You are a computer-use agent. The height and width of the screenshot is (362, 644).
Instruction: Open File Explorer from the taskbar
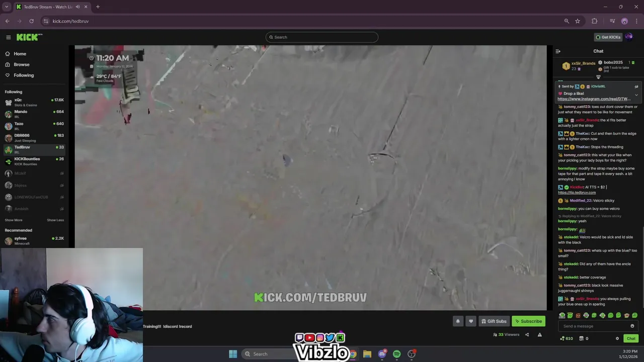[367, 354]
